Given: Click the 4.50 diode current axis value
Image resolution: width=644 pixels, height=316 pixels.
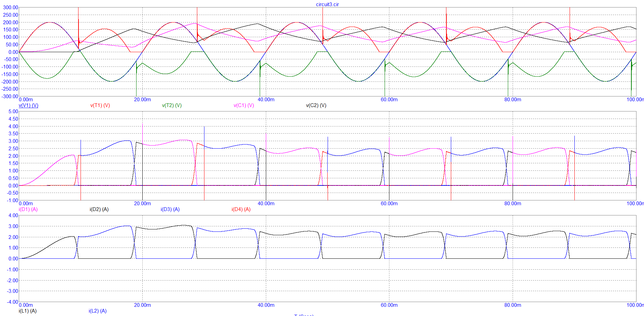Looking at the screenshot, I should click(x=13, y=119).
